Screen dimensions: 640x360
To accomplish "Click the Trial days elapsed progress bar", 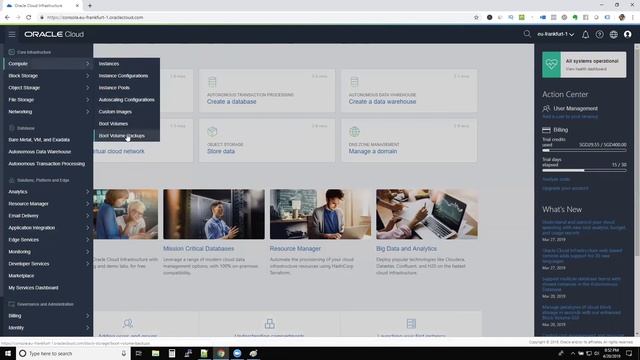I will tap(584, 170).
